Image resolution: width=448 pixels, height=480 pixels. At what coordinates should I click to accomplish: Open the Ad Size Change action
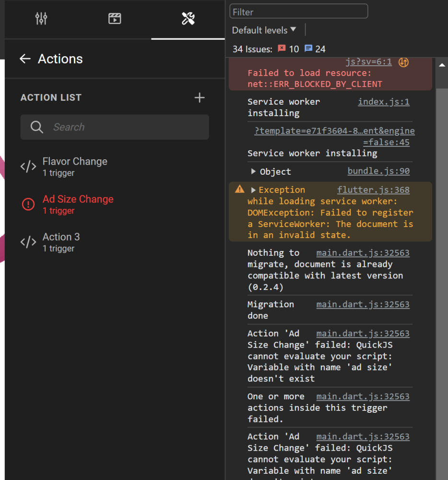[115, 204]
